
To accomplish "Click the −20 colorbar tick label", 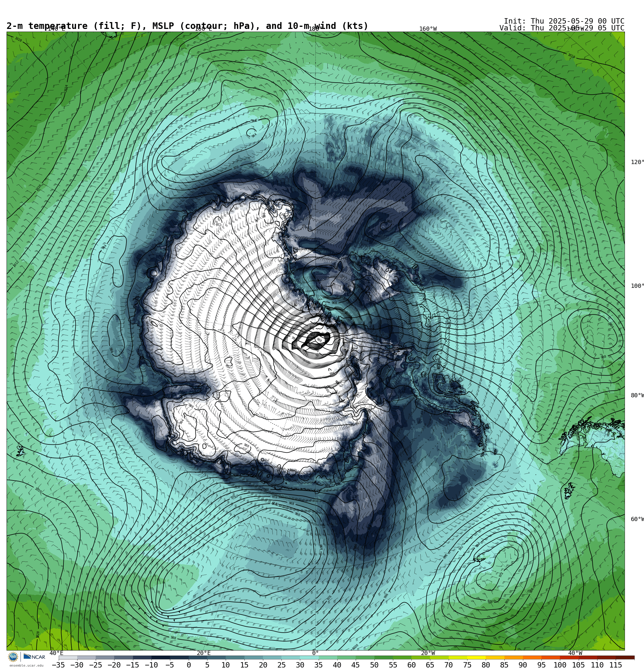I will pyautogui.click(x=114, y=665).
